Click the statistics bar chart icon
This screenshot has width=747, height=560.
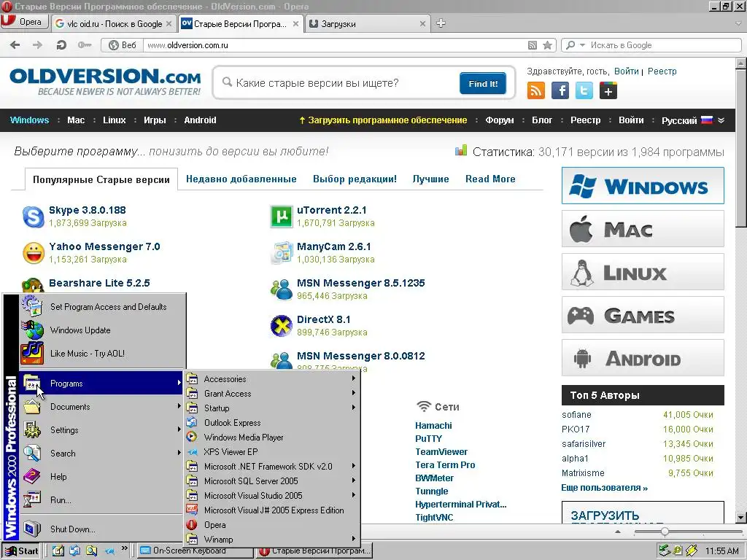(461, 151)
